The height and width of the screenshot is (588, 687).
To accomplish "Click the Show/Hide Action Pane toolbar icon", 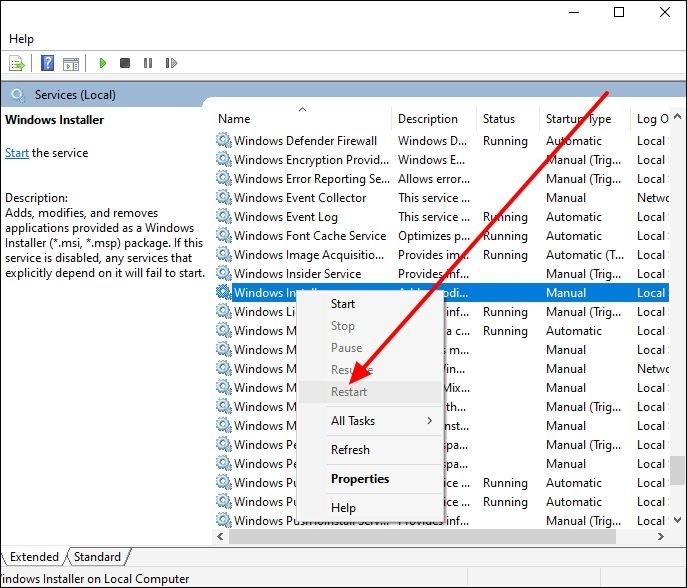I will point(71,64).
